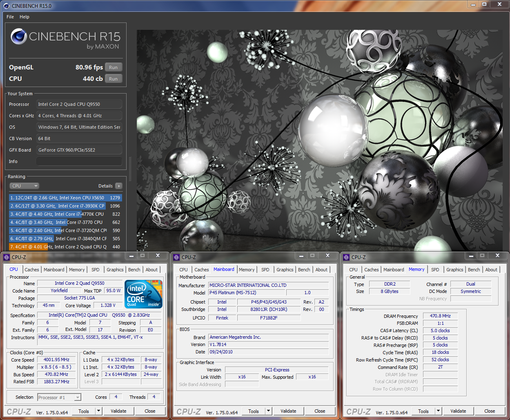Screen dimensions: 510x420
Task: Switch to Graphics tab in CPU-Z Mainboard window
Action: [285, 270]
